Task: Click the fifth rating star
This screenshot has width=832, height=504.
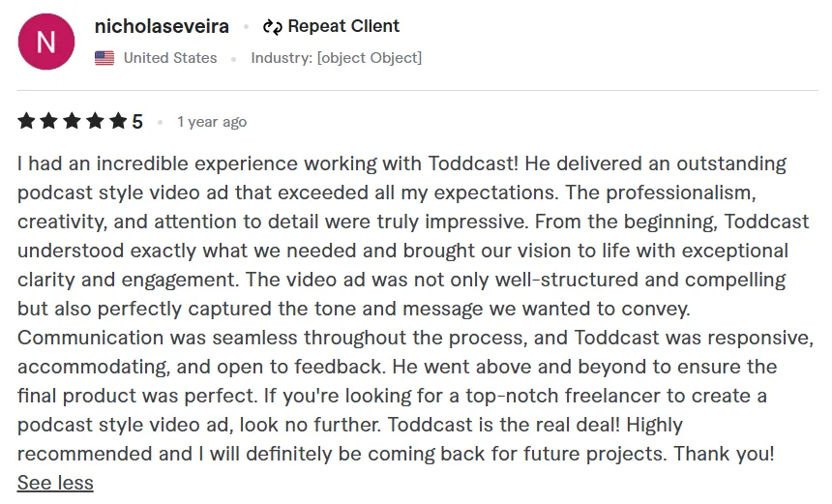Action: tap(118, 121)
